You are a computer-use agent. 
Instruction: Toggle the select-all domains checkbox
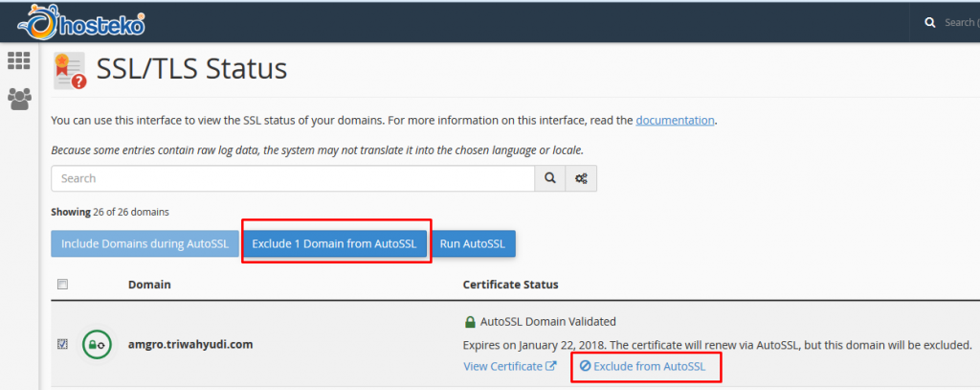tap(63, 285)
